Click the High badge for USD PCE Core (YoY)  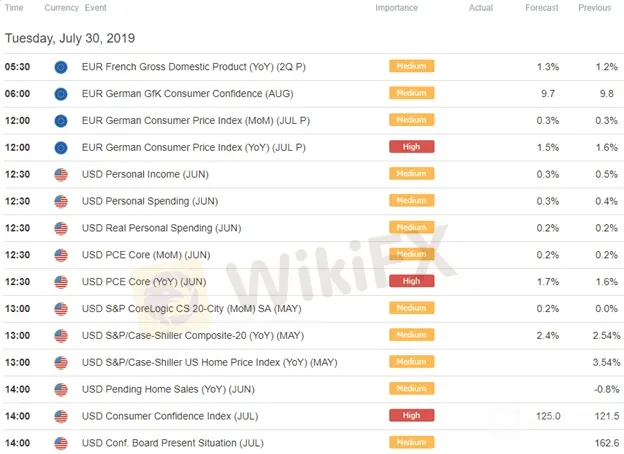point(411,281)
